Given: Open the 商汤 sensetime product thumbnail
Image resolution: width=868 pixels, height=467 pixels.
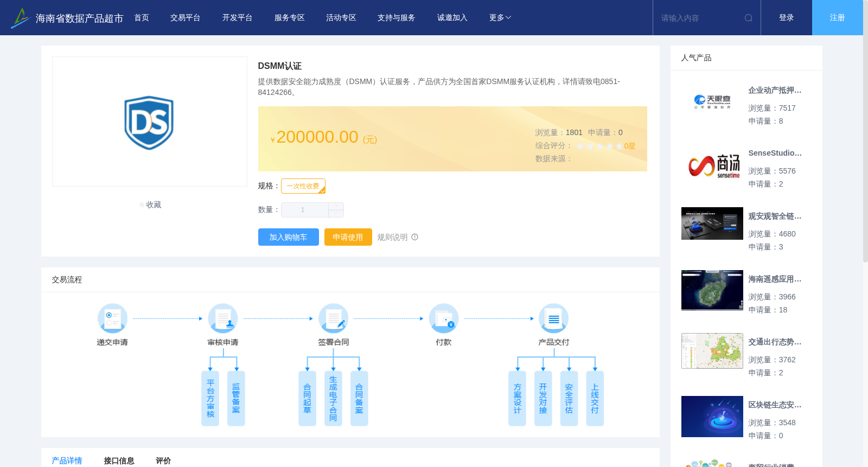Looking at the screenshot, I should [712, 165].
